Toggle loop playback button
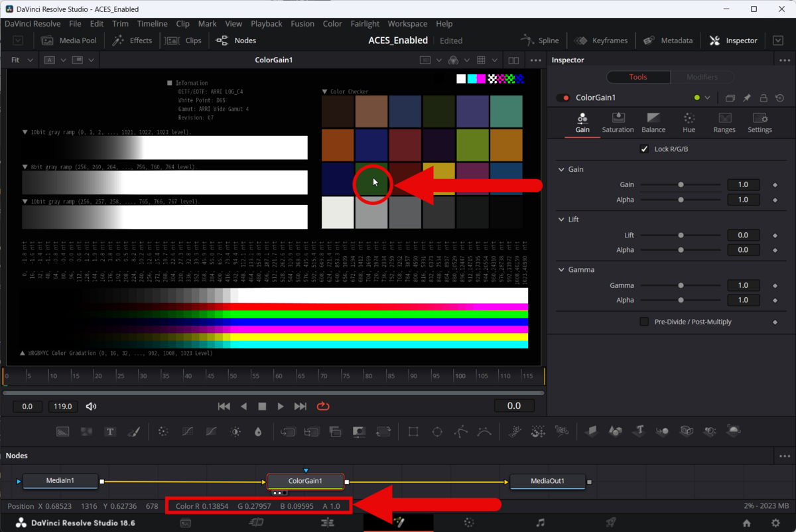Image resolution: width=796 pixels, height=532 pixels. tap(323, 406)
